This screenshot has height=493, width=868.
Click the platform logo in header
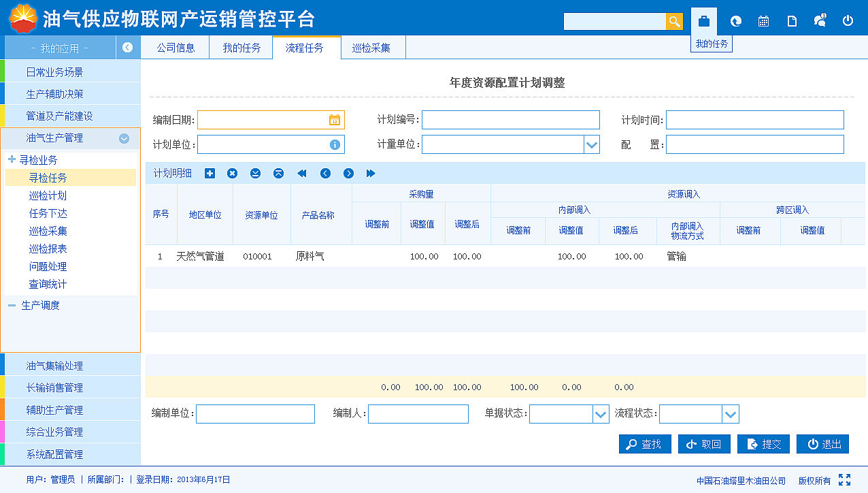23,18
